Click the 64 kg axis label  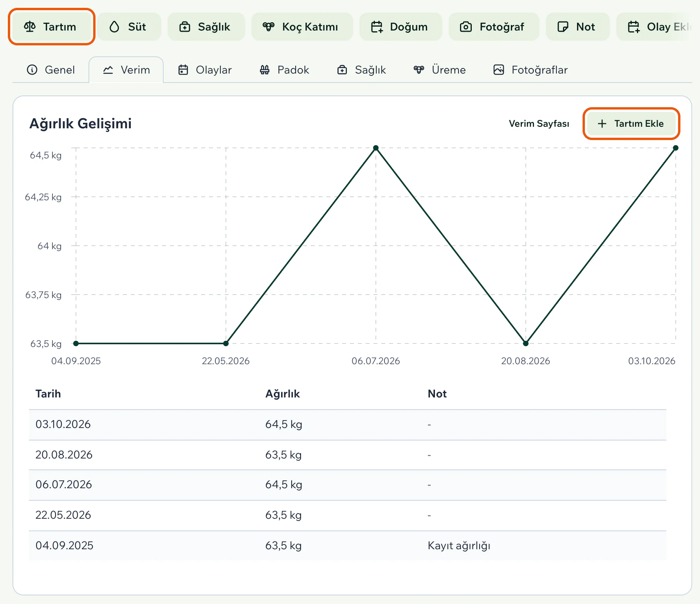[49, 246]
